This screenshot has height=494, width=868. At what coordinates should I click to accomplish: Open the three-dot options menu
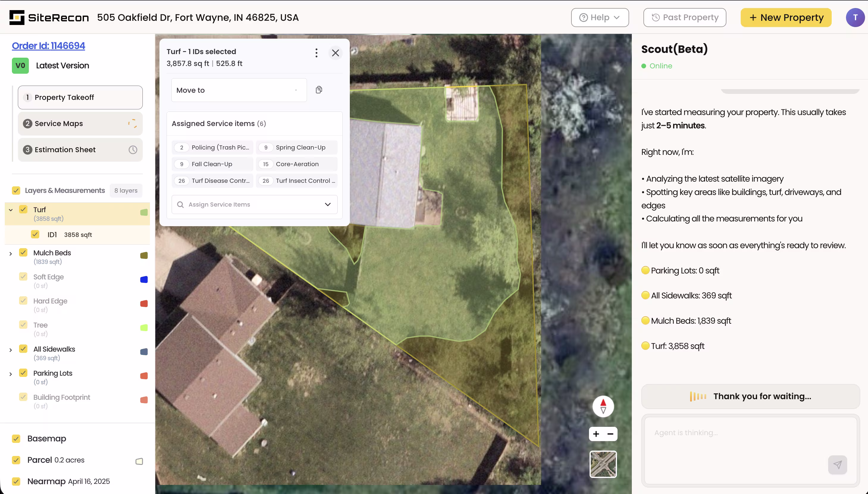[x=316, y=53]
